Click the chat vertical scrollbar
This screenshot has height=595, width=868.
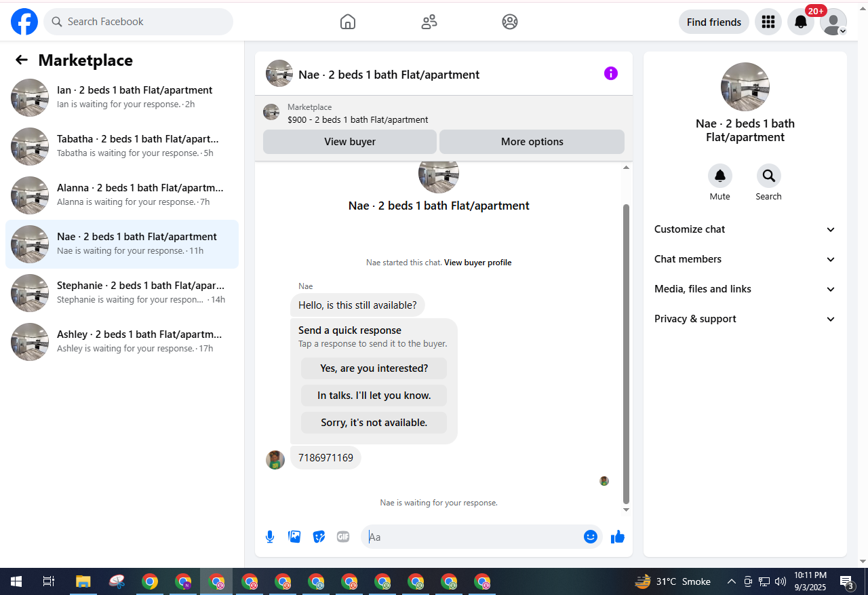627,353
